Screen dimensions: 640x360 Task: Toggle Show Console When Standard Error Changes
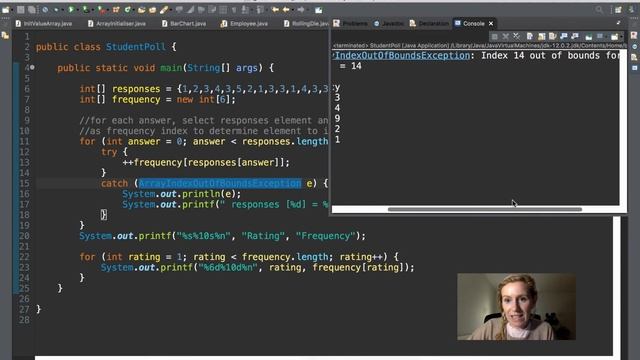[x=575, y=37]
